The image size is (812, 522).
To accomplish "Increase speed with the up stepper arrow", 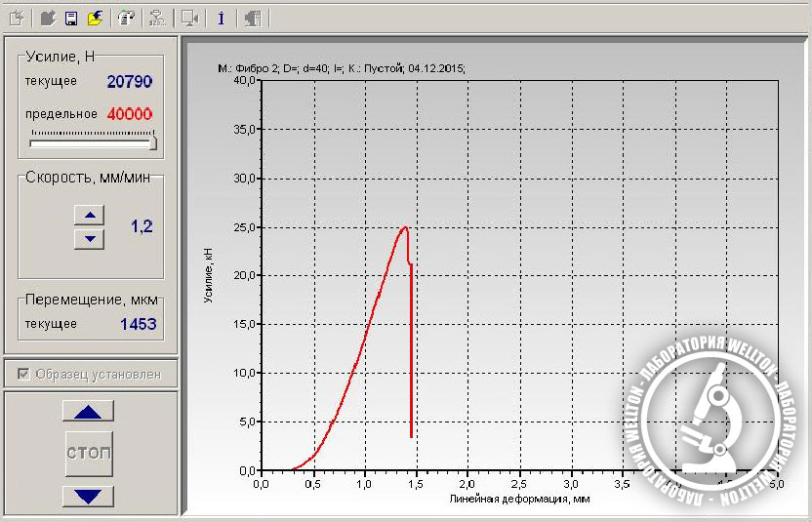I will click(89, 216).
